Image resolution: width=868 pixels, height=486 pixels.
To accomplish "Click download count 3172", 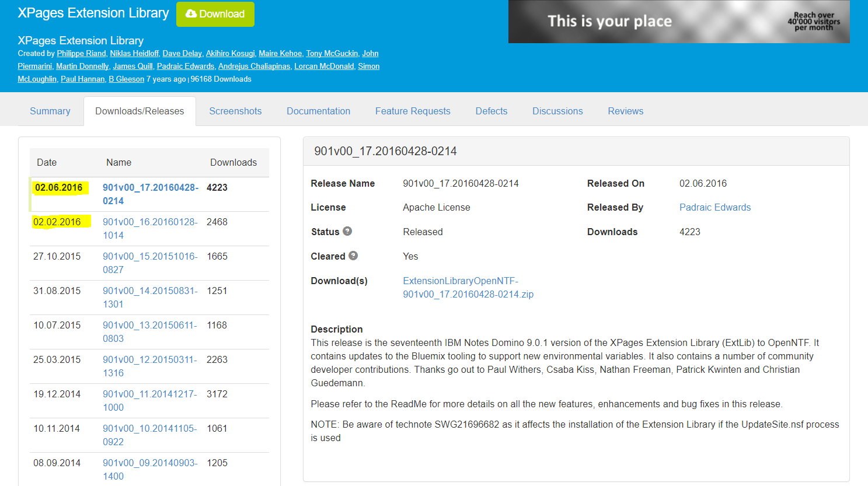I will click(217, 394).
